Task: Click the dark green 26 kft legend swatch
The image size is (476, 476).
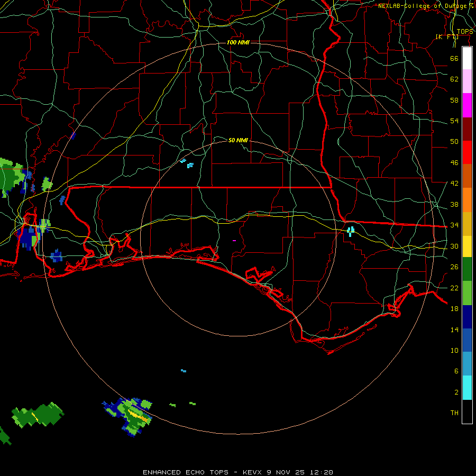Action: [x=467, y=269]
